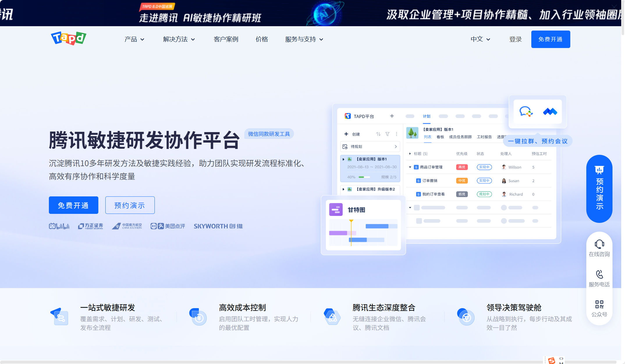The height and width of the screenshot is (364, 625).
Task: Select the filter funnel icon in the mockup sidebar
Action: point(387,134)
